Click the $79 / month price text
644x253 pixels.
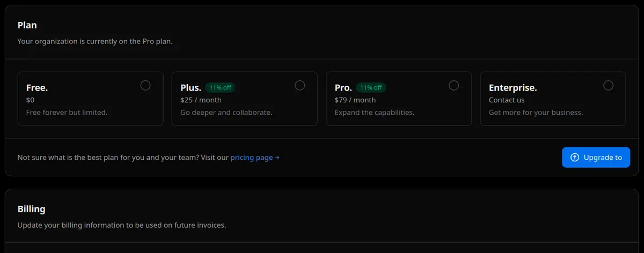point(355,100)
